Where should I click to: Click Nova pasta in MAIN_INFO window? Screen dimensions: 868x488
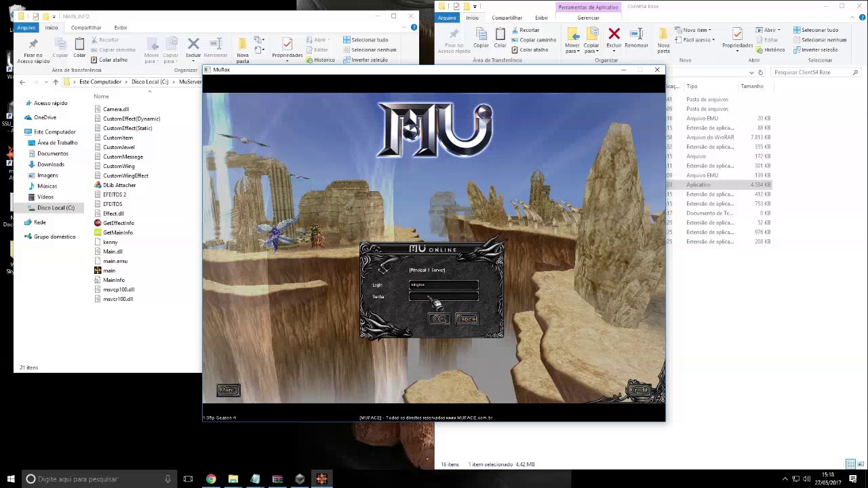click(243, 50)
